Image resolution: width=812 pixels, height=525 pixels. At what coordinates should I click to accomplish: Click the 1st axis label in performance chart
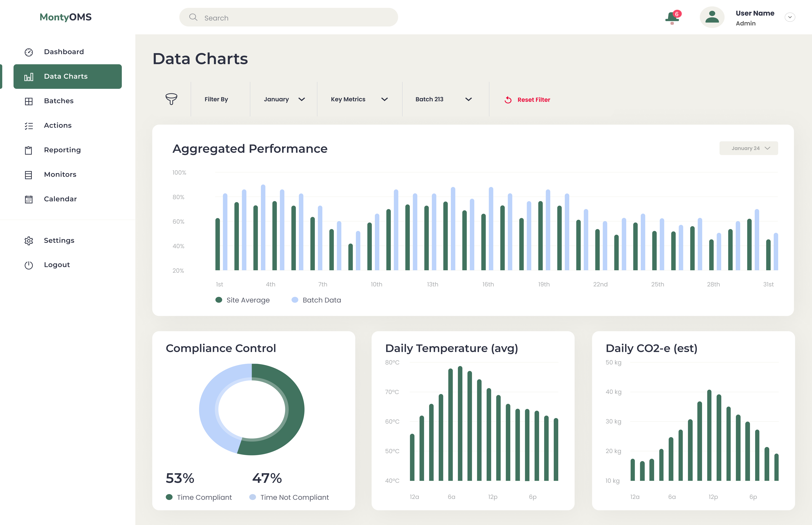pos(219,284)
